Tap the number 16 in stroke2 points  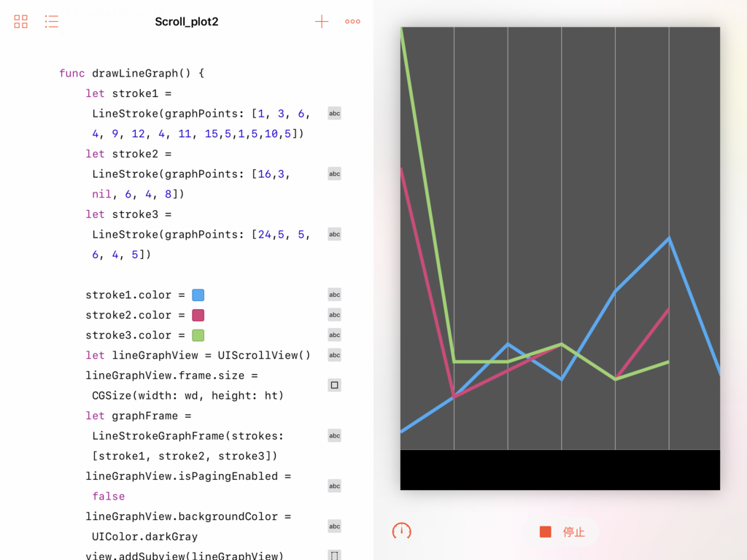[x=264, y=174]
